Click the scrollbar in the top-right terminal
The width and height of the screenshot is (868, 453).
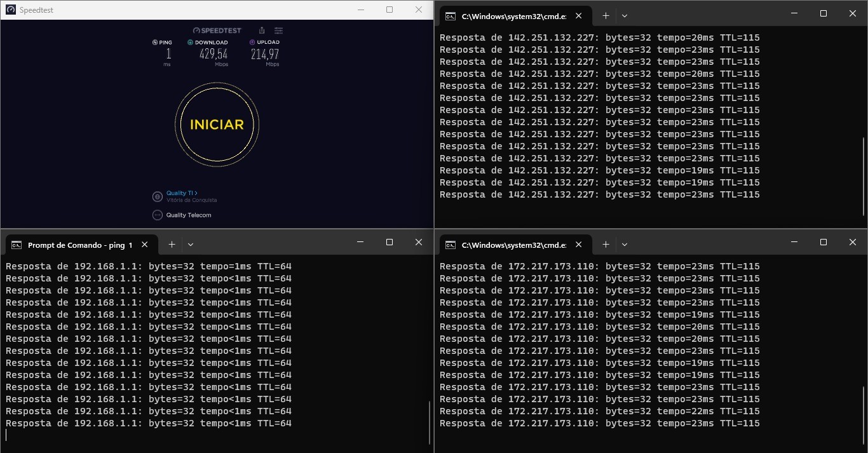tap(863, 172)
